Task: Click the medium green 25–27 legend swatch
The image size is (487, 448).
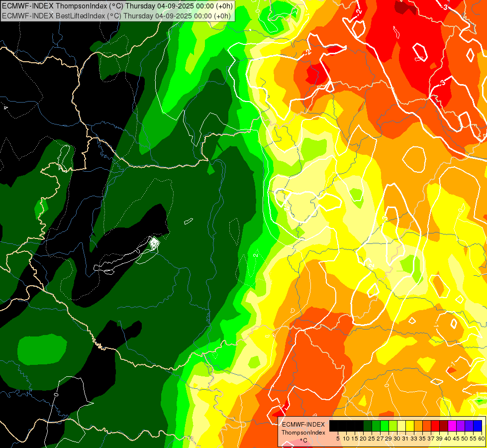Action: click(376, 426)
